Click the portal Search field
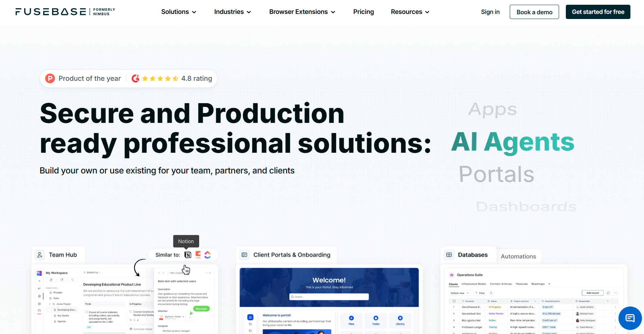The width and height of the screenshot is (644, 334). click(329, 297)
